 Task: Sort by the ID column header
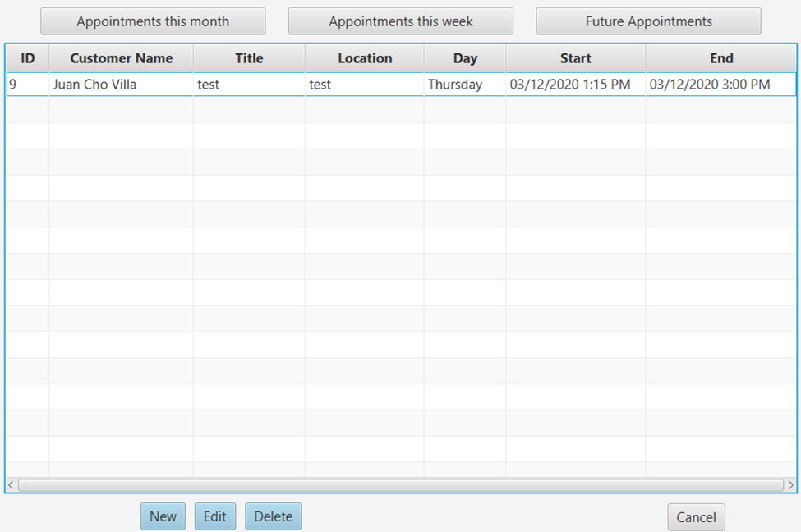click(x=27, y=58)
